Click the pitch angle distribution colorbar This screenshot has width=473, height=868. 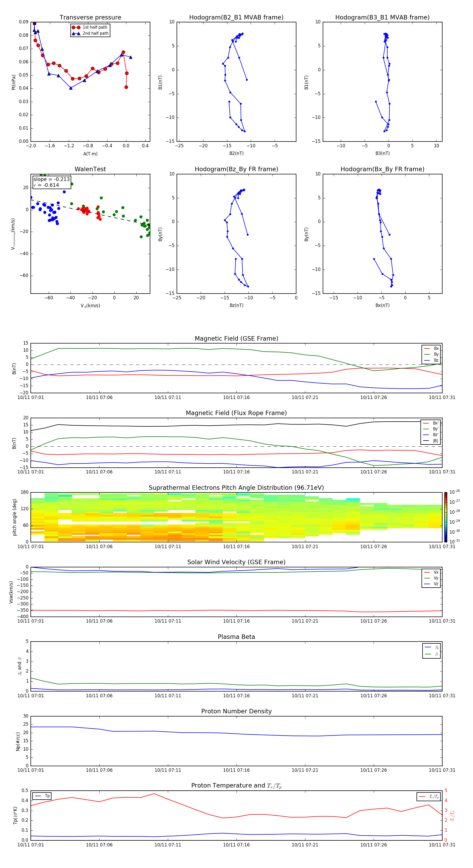click(445, 517)
